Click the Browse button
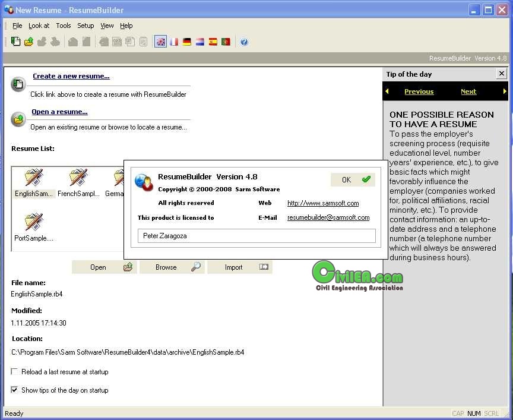 click(172, 267)
